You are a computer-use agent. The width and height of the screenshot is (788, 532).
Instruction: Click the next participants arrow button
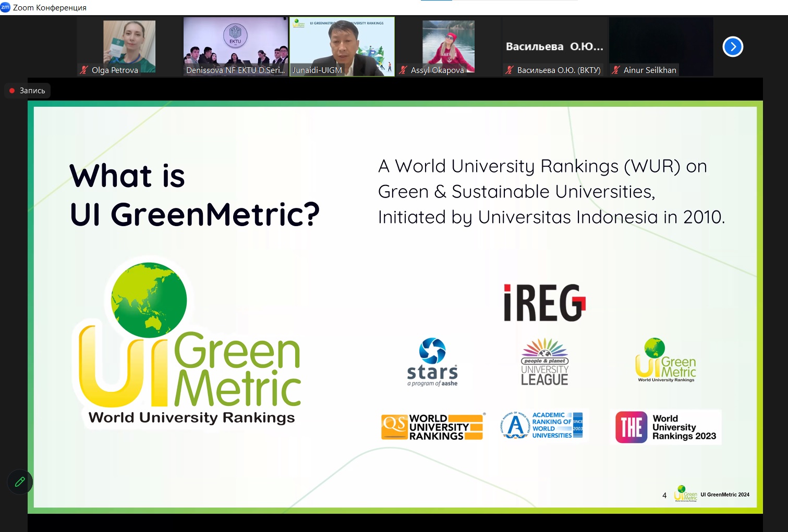click(733, 47)
